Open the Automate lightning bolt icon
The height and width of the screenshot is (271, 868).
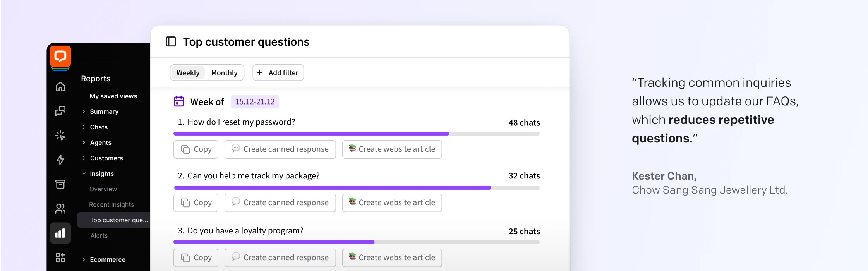click(60, 160)
